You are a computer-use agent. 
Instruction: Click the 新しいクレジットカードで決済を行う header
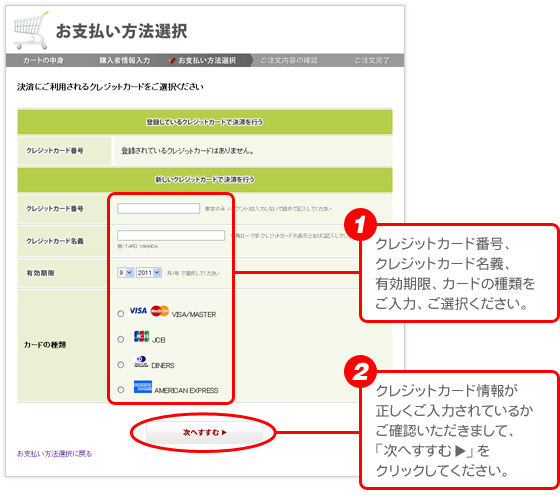(205, 179)
